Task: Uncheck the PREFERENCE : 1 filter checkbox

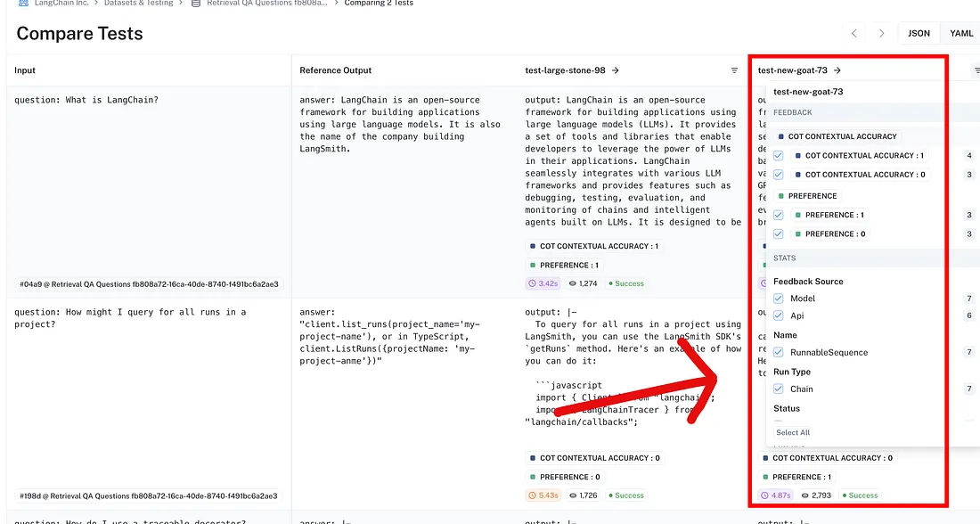Action: click(x=778, y=215)
